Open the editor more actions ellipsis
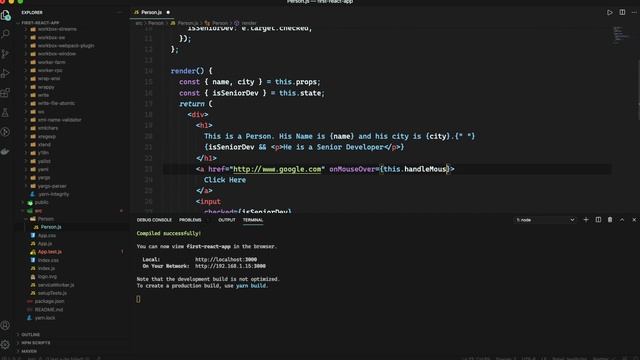The width and height of the screenshot is (640, 360). click(634, 13)
